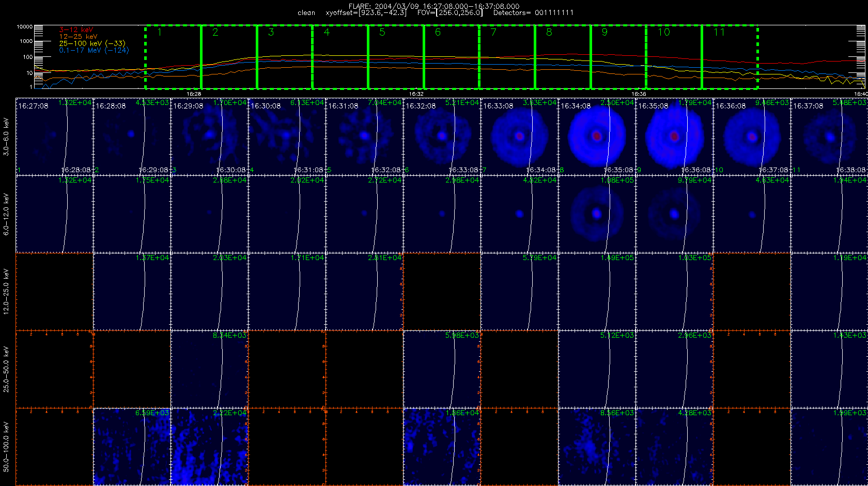Click the Detectors= 001111111 header value
The height and width of the screenshot is (486, 868).
[x=533, y=12]
